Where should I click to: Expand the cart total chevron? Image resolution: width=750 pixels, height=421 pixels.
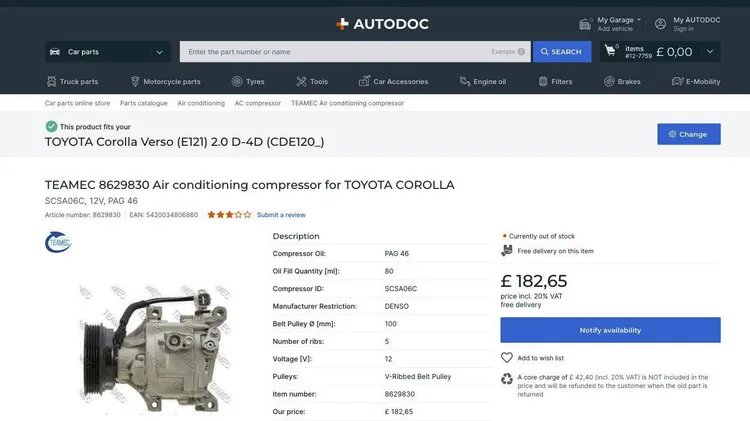[710, 51]
